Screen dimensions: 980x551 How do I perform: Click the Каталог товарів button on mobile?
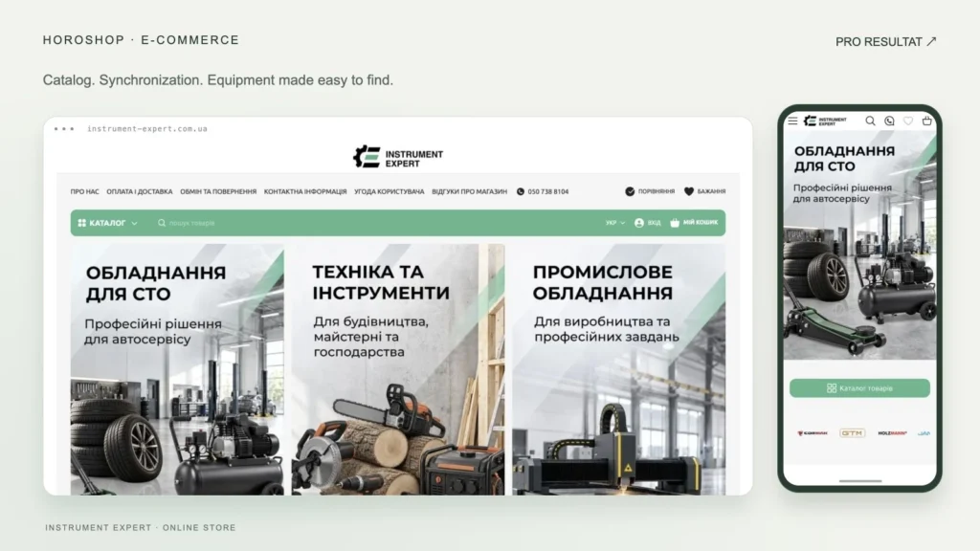859,388
